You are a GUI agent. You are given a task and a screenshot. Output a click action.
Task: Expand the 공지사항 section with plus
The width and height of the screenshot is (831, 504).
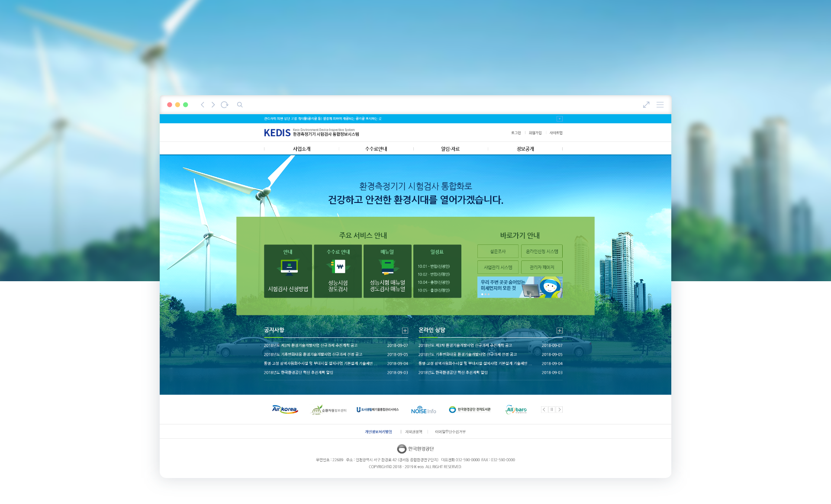tap(405, 331)
